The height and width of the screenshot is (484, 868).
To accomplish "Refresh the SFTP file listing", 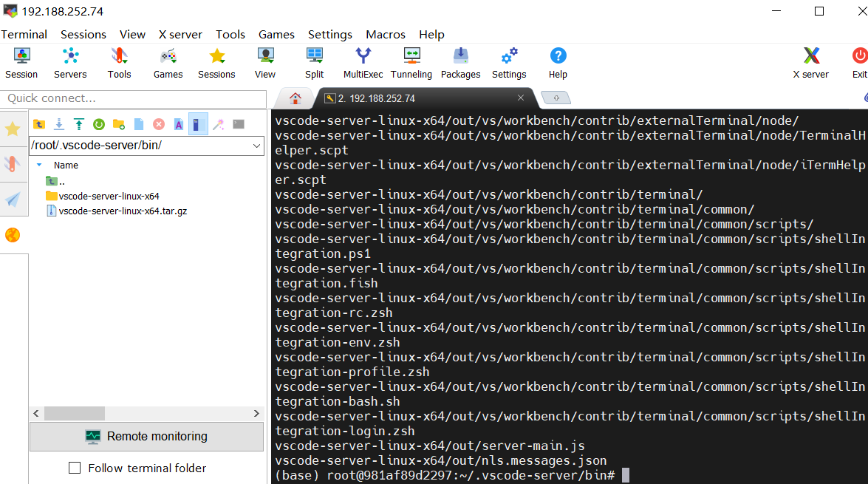I will (x=99, y=124).
